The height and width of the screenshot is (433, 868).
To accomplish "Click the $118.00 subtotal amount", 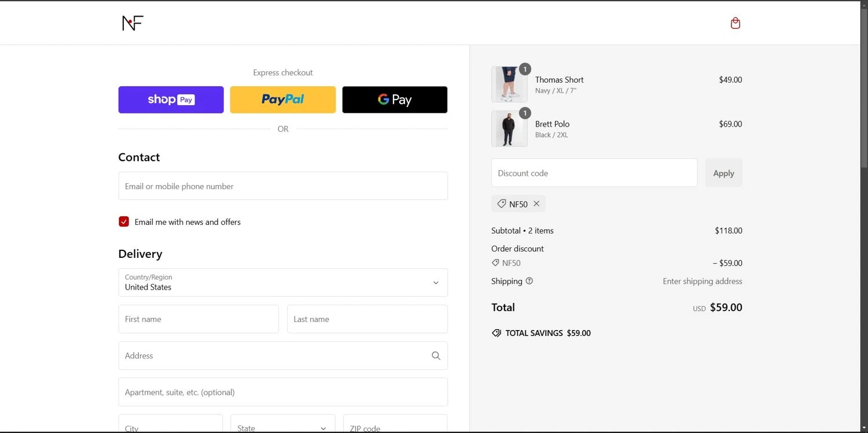I will (729, 230).
